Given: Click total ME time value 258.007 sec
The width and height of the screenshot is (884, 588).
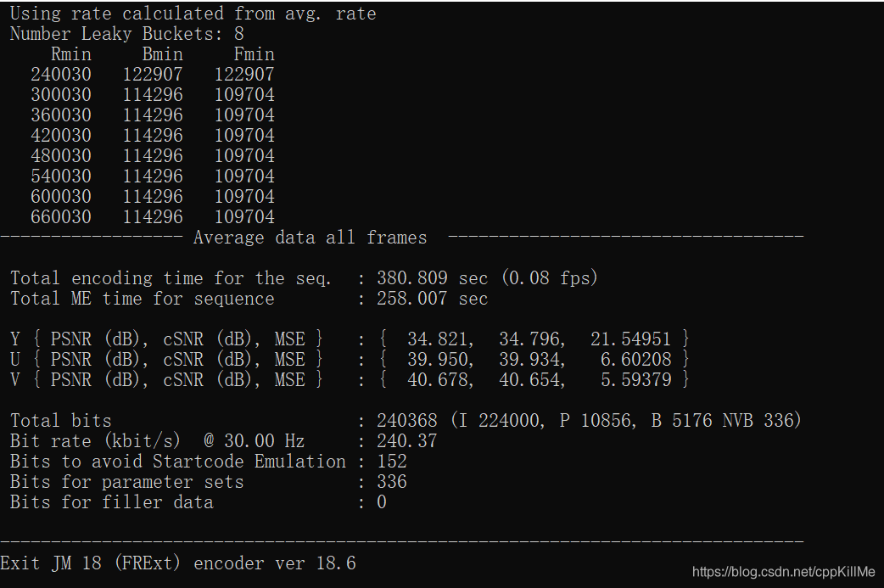Looking at the screenshot, I should [432, 298].
